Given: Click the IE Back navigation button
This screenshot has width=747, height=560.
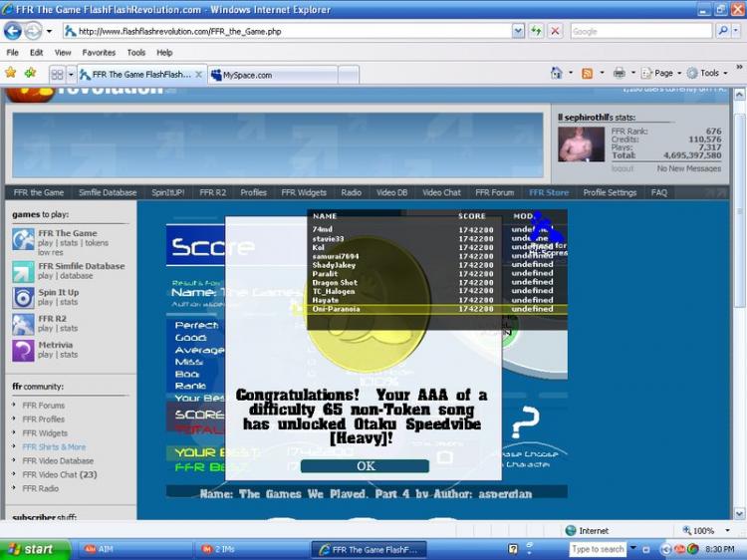Looking at the screenshot, I should 13,31.
